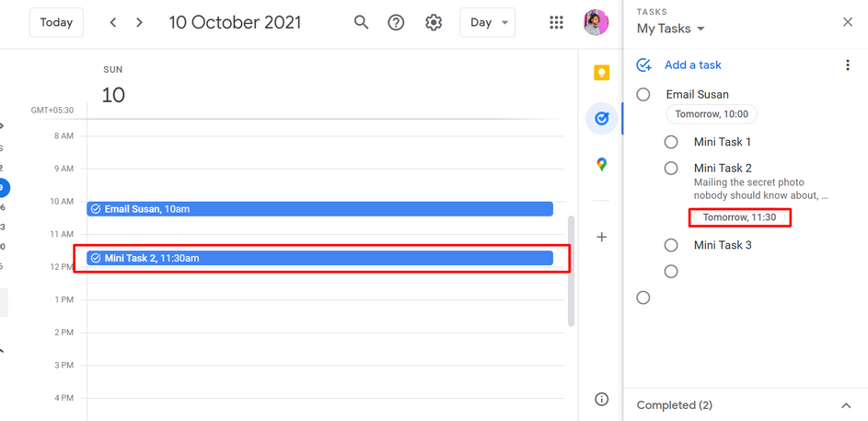
Task: Click Add a task
Action: (692, 65)
